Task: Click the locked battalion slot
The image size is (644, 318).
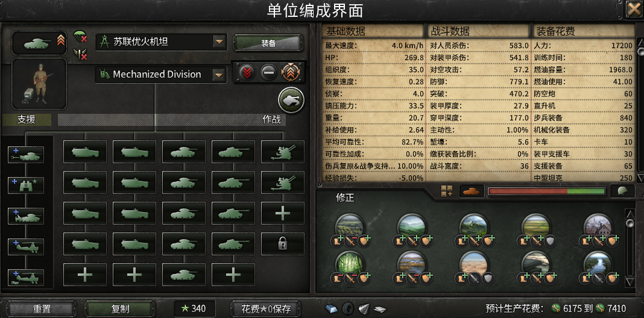Action: [x=283, y=244]
